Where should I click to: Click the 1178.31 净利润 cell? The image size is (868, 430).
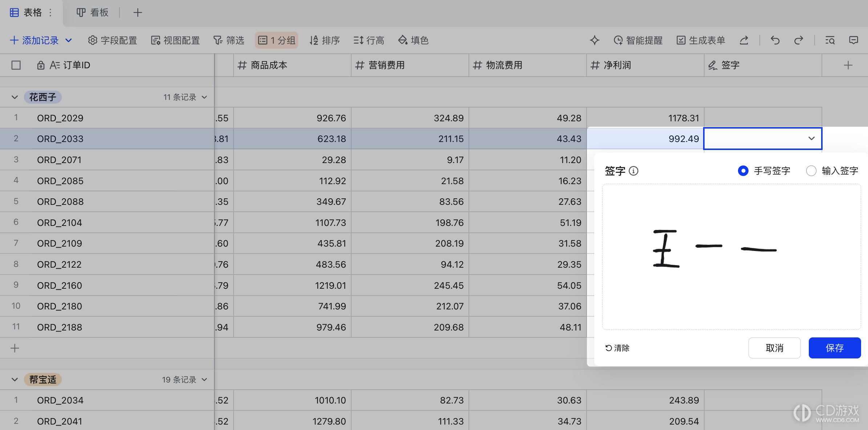645,118
